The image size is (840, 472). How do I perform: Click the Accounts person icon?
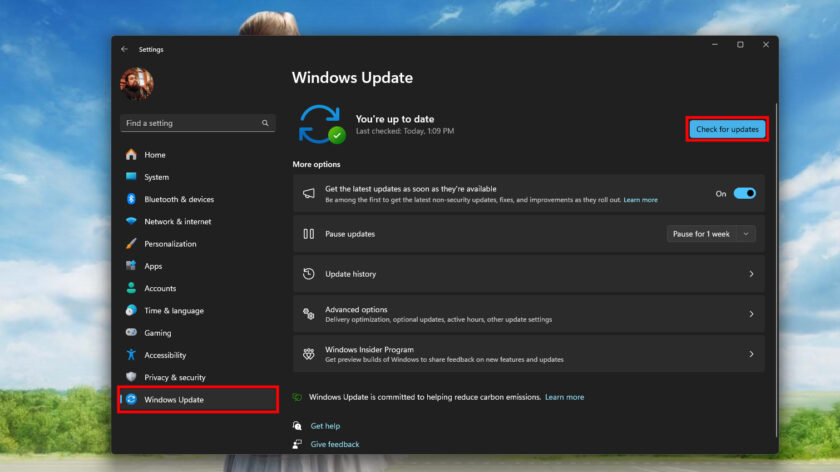131,288
